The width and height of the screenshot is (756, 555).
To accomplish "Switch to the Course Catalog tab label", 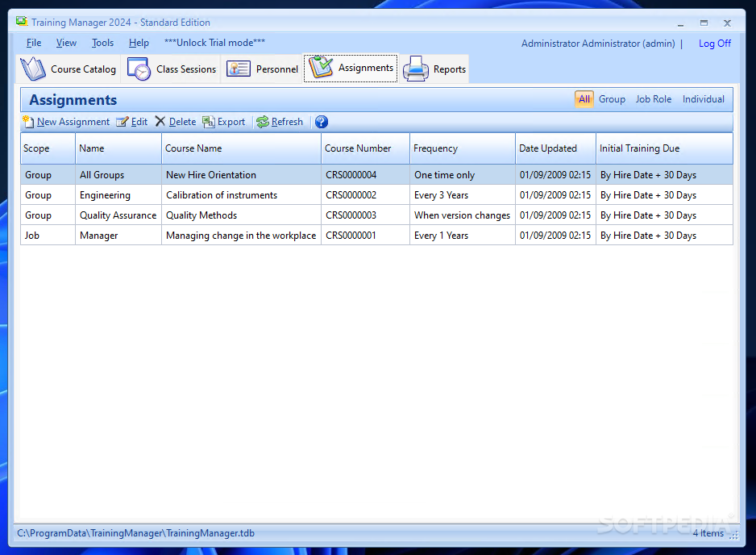I will point(83,69).
